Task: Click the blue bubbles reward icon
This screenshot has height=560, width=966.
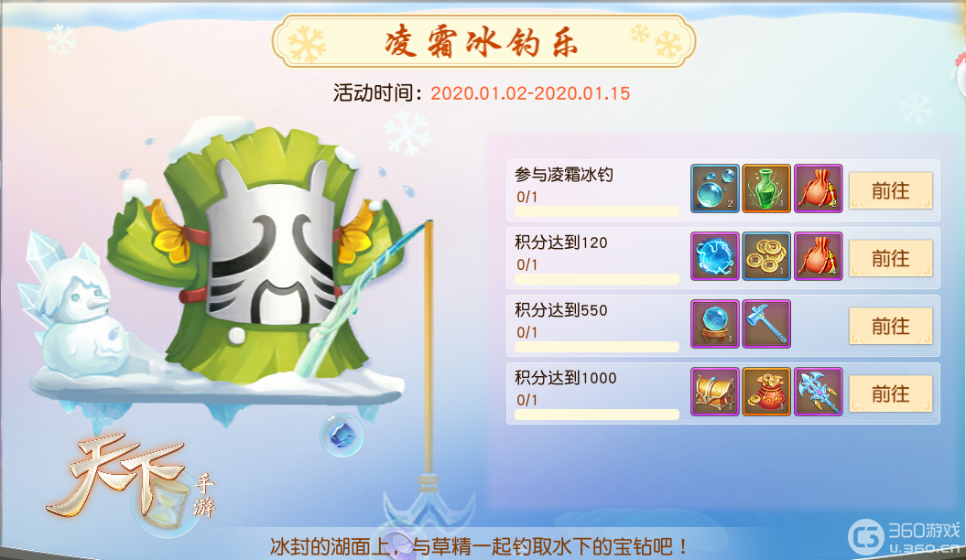Action: [714, 188]
